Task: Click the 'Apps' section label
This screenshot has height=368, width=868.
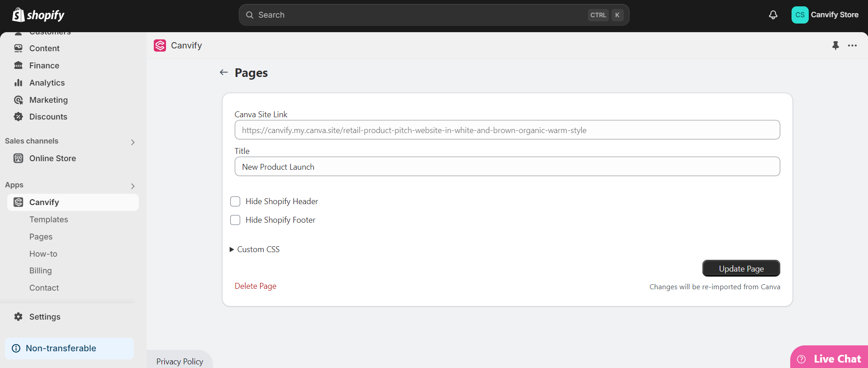Action: tap(14, 185)
